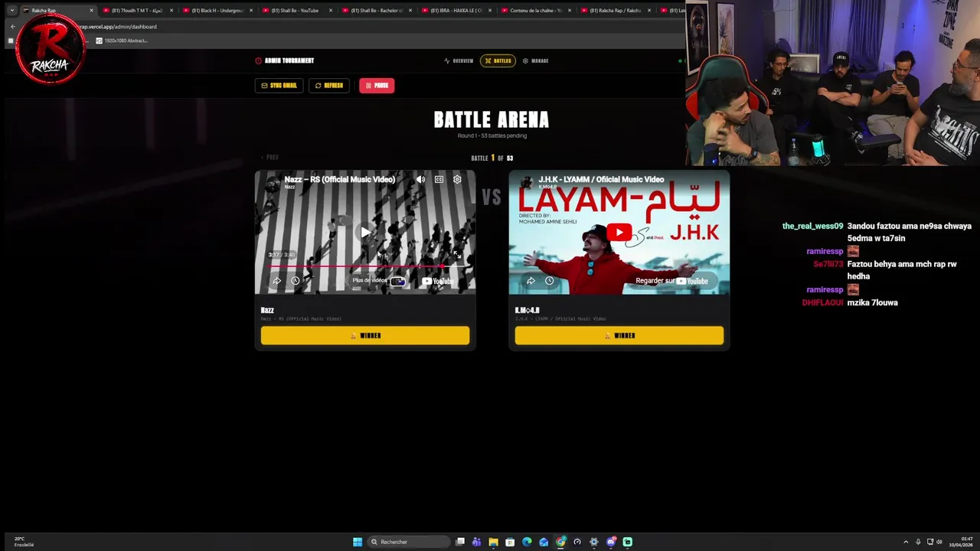The image size is (980, 551).
Task: Close the IBRA - HAKKA LE tab
Action: pos(489,11)
